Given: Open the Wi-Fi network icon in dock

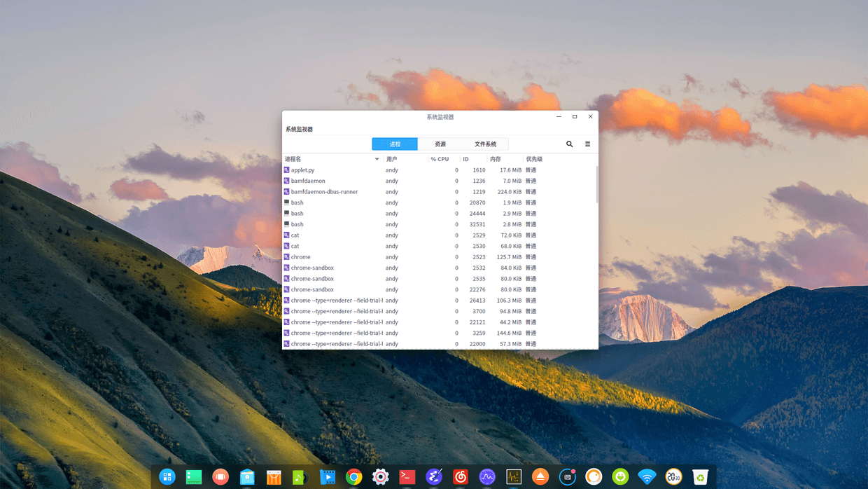Looking at the screenshot, I should coord(647,478).
